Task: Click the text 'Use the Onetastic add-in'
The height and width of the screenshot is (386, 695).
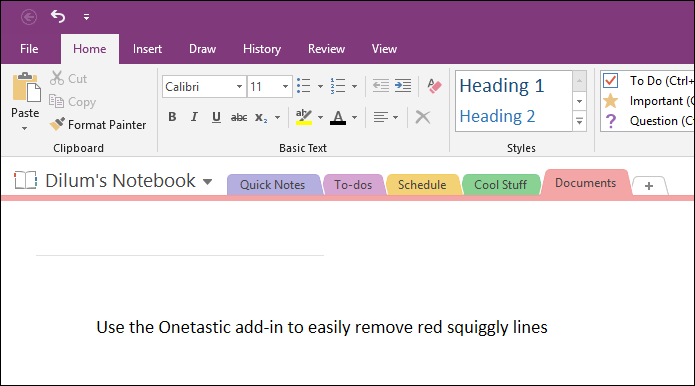Action: click(190, 328)
